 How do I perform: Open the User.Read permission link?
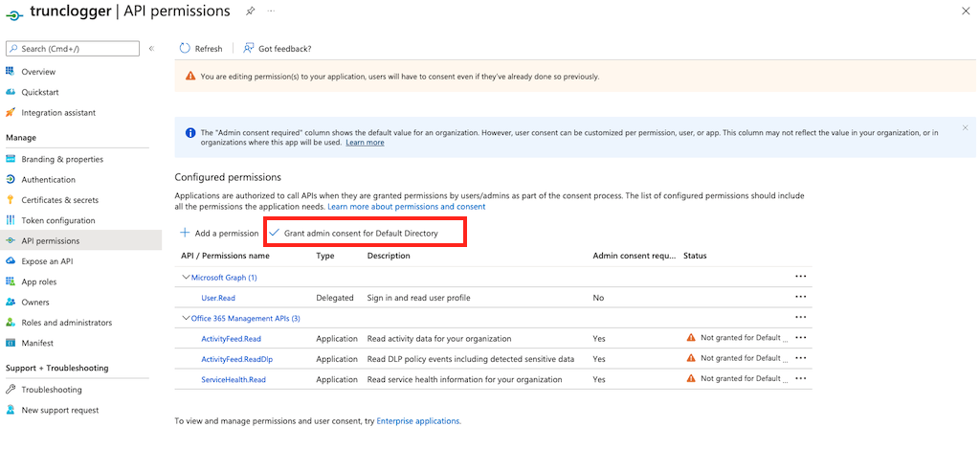point(218,298)
